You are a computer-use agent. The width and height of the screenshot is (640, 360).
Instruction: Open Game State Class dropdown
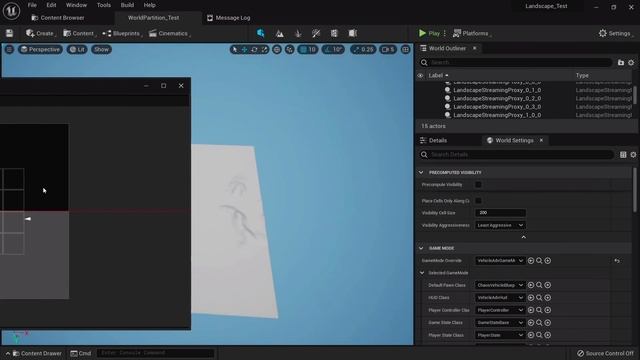[x=500, y=323]
